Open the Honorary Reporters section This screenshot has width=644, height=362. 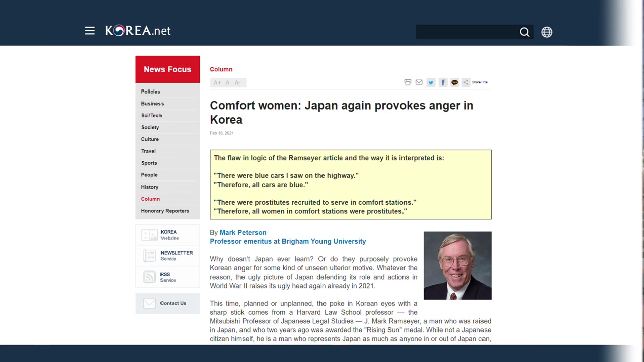coord(165,211)
